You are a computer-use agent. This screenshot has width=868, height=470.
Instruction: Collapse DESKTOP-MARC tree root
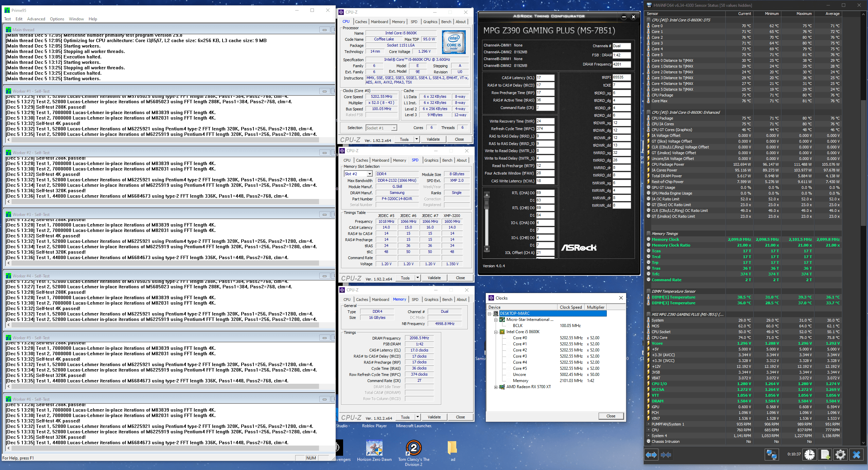pos(490,313)
